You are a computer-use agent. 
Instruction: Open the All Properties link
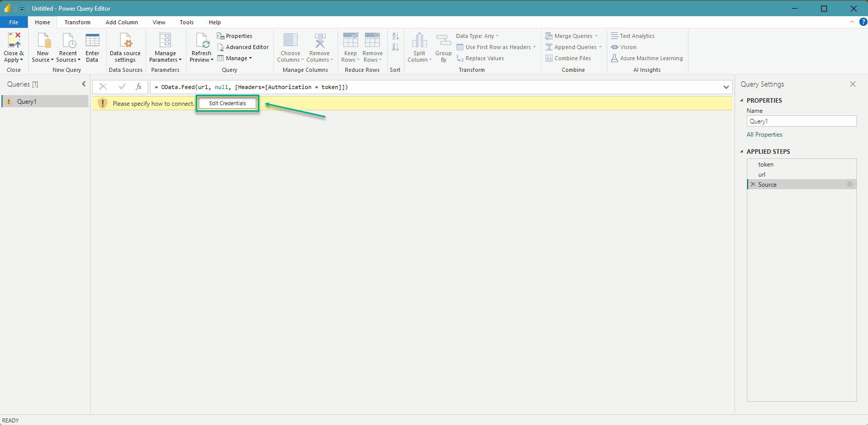click(764, 135)
